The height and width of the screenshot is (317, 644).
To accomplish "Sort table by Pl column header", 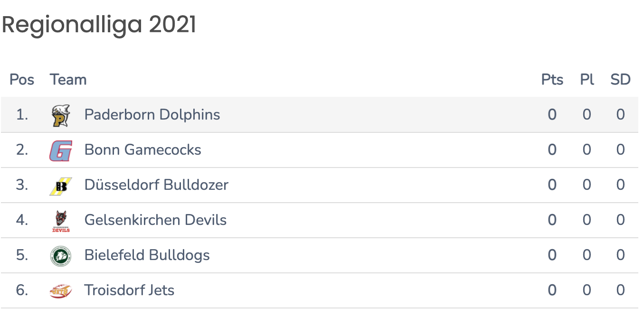I will click(587, 80).
